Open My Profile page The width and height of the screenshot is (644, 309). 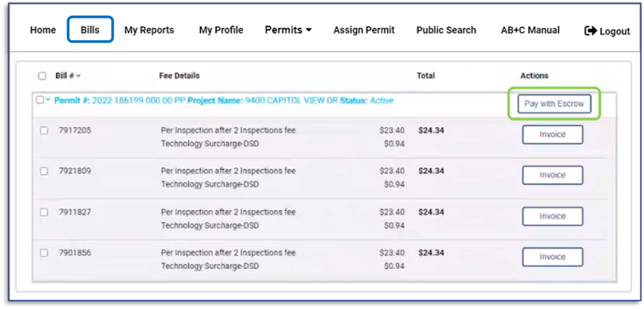221,30
